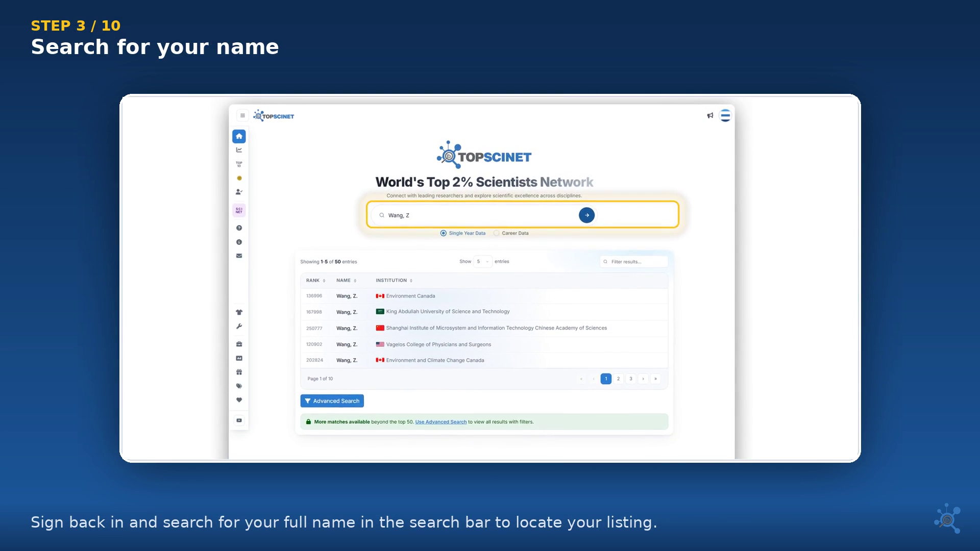Go to the Home sidebar icon
980x551 pixels.
[x=239, y=136]
